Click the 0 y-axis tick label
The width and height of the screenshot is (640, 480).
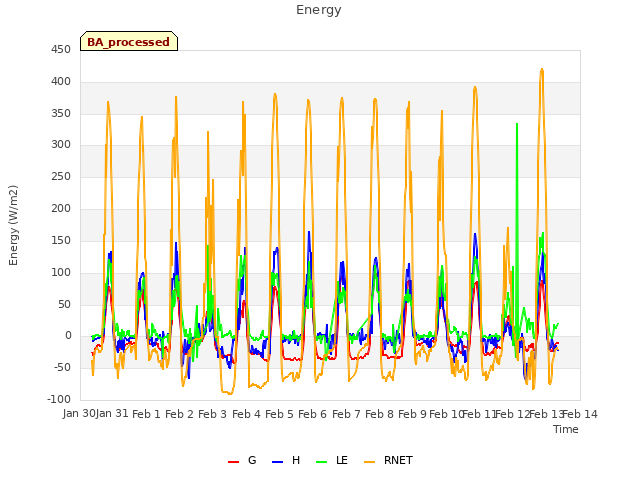coord(68,336)
